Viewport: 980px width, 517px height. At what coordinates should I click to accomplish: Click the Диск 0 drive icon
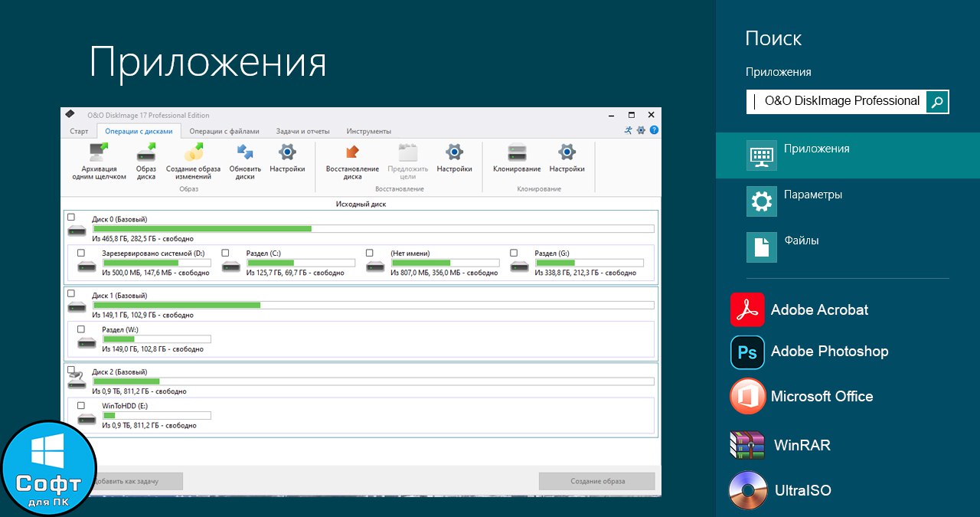tap(77, 229)
